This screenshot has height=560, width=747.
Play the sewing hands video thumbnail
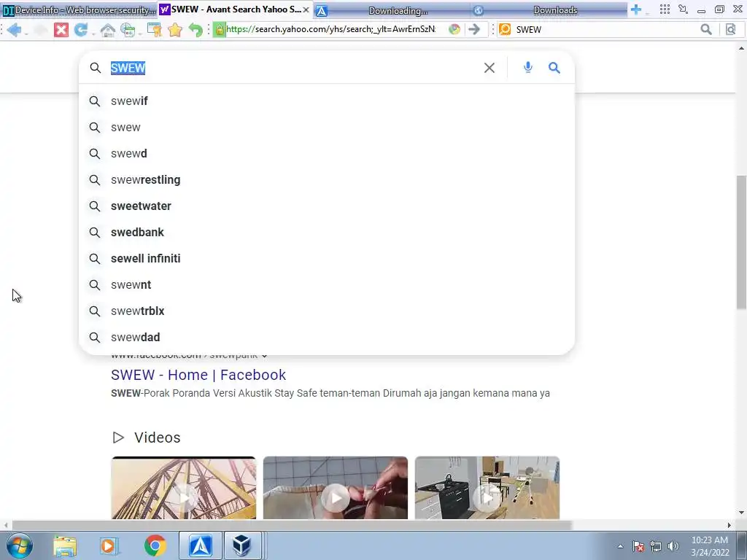click(336, 488)
